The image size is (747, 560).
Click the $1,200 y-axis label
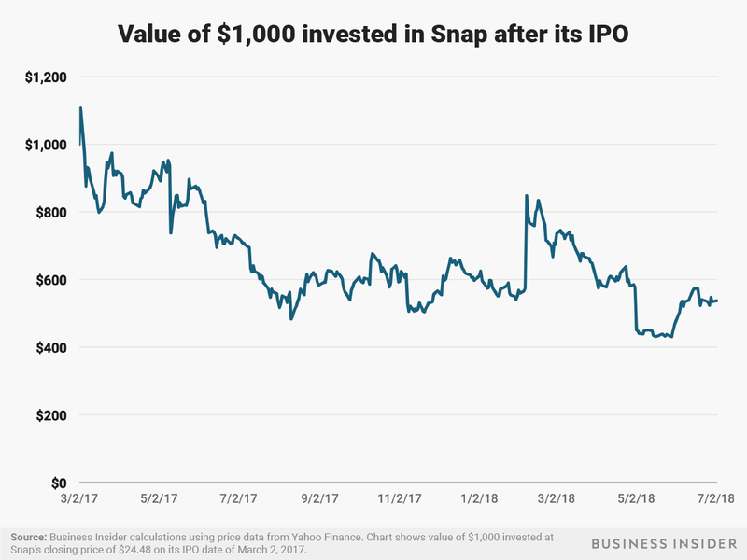(46, 77)
